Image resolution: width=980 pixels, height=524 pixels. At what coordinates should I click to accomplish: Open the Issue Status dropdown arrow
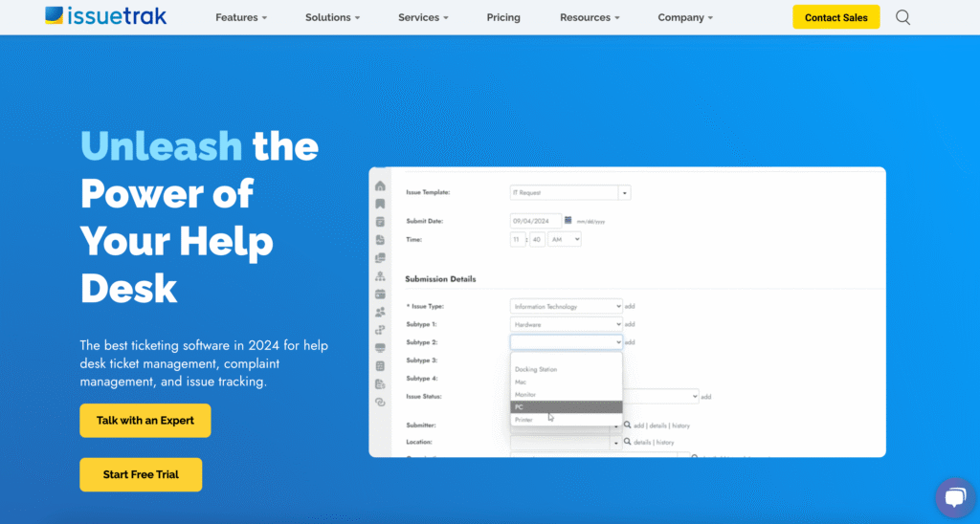point(695,397)
